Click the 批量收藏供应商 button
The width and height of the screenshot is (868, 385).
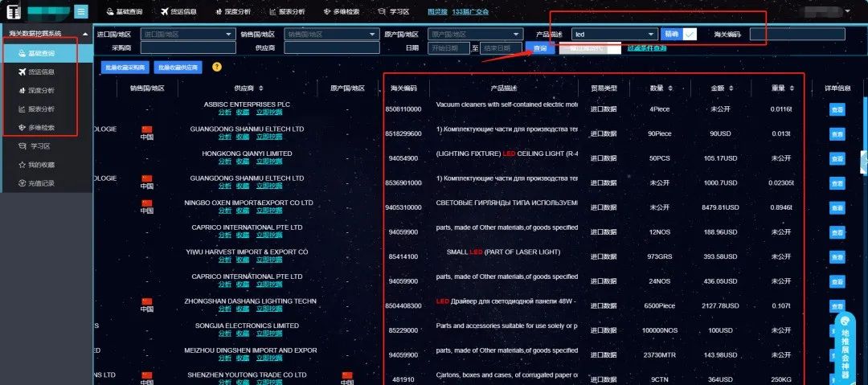178,68
